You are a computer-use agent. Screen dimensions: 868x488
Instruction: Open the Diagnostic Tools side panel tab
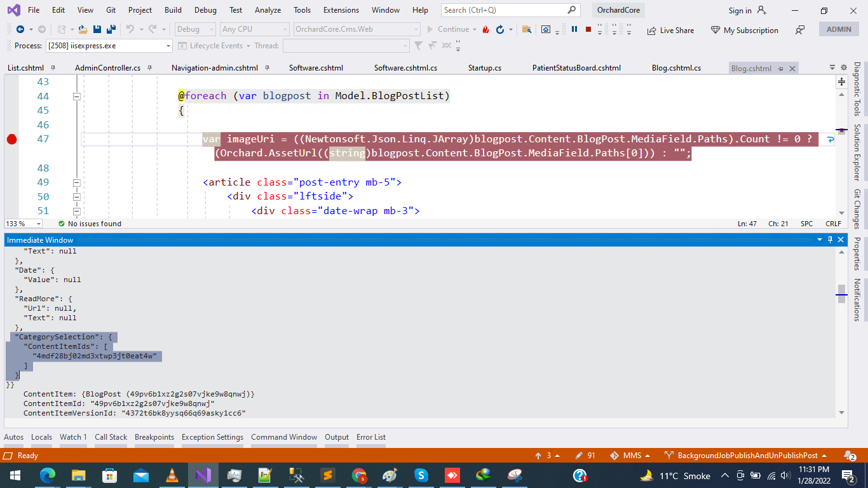[857, 89]
